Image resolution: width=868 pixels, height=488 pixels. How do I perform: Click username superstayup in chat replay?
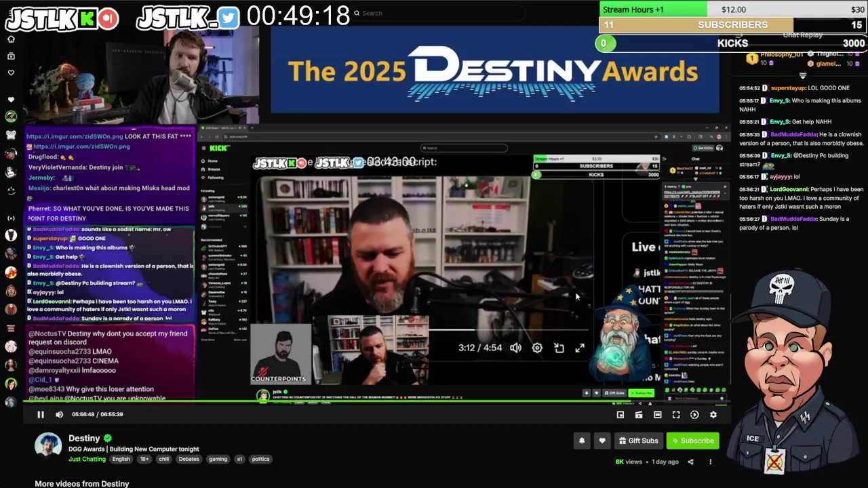788,88
